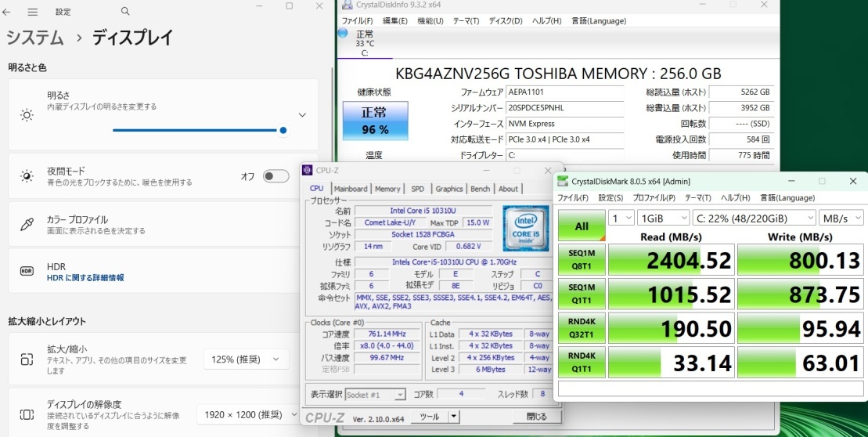The image size is (868, 437).
Task: Open the Socket #1 selection dropdown in CPU-Z
Action: click(x=376, y=395)
